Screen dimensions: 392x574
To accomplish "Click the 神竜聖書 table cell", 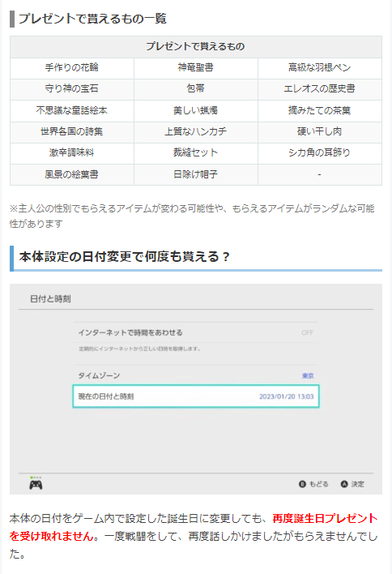I will click(x=196, y=68).
